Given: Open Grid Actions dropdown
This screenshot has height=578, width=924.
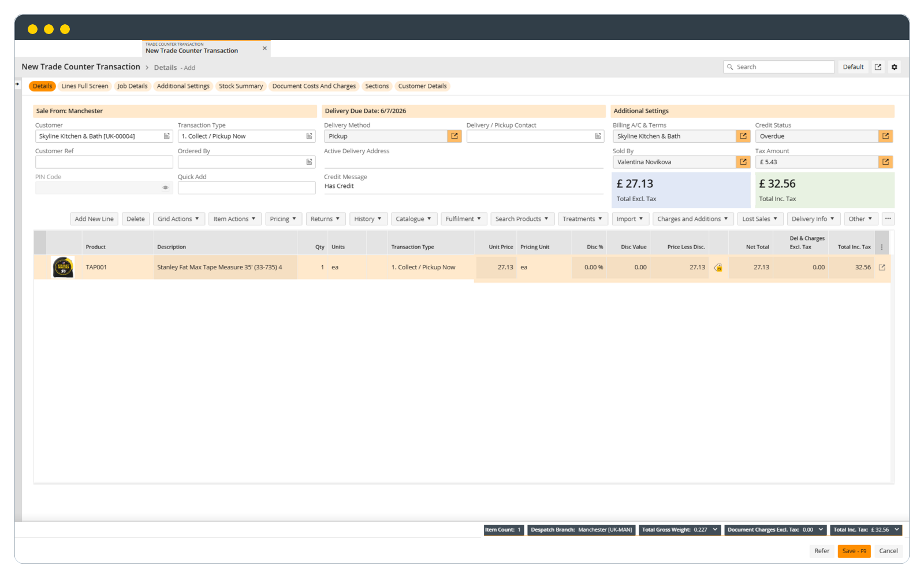Looking at the screenshot, I should coord(178,219).
